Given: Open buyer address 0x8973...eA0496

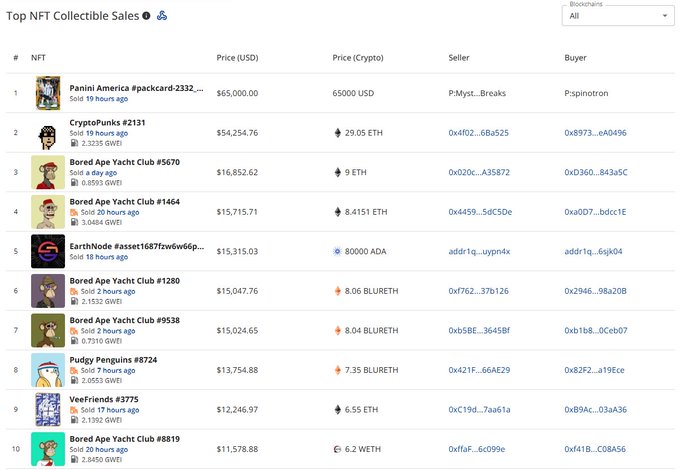Looking at the screenshot, I should point(595,133).
